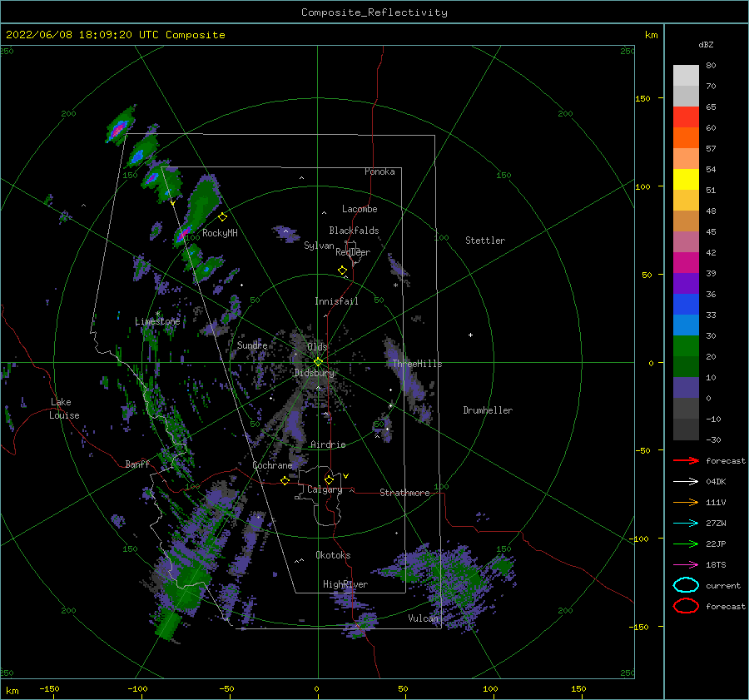Viewport: 749px width, 700px height.
Task: Click the yellow diamond marker below RedDeer
Action: click(x=342, y=270)
